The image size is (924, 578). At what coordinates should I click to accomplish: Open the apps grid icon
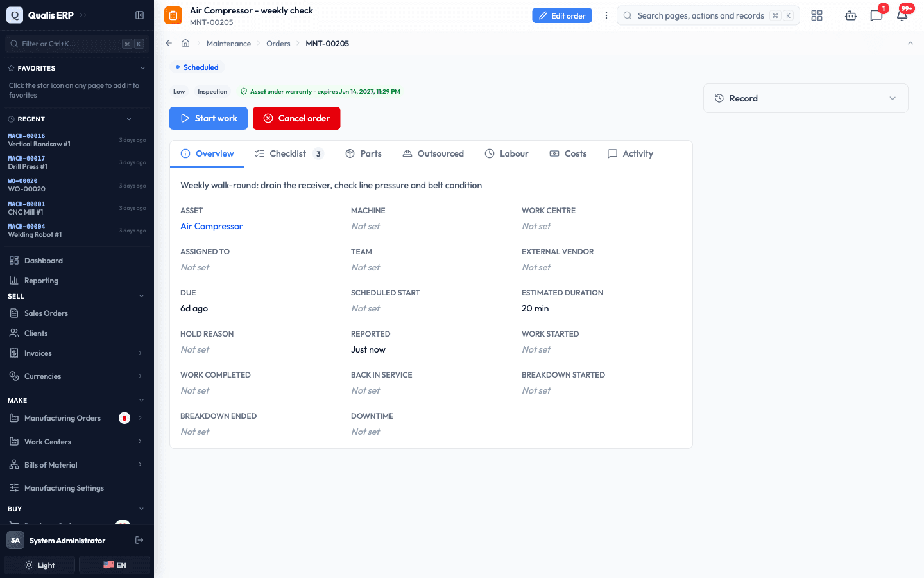tap(817, 15)
